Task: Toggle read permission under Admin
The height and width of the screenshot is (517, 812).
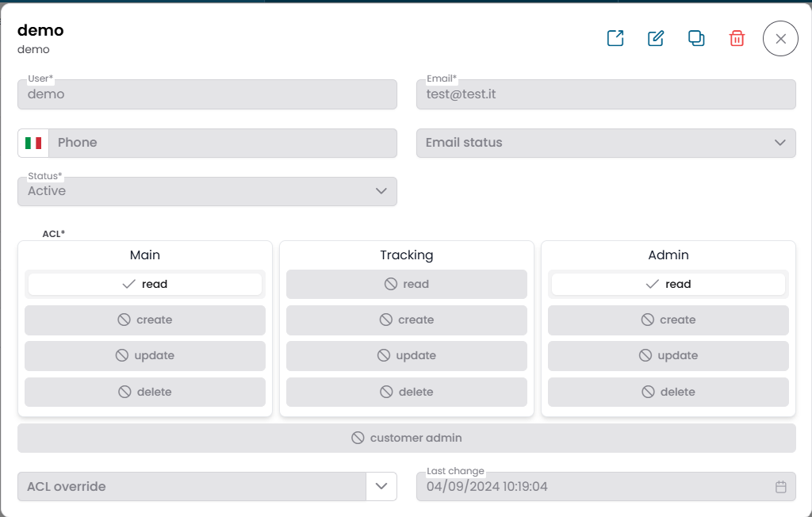Action: [x=668, y=285]
